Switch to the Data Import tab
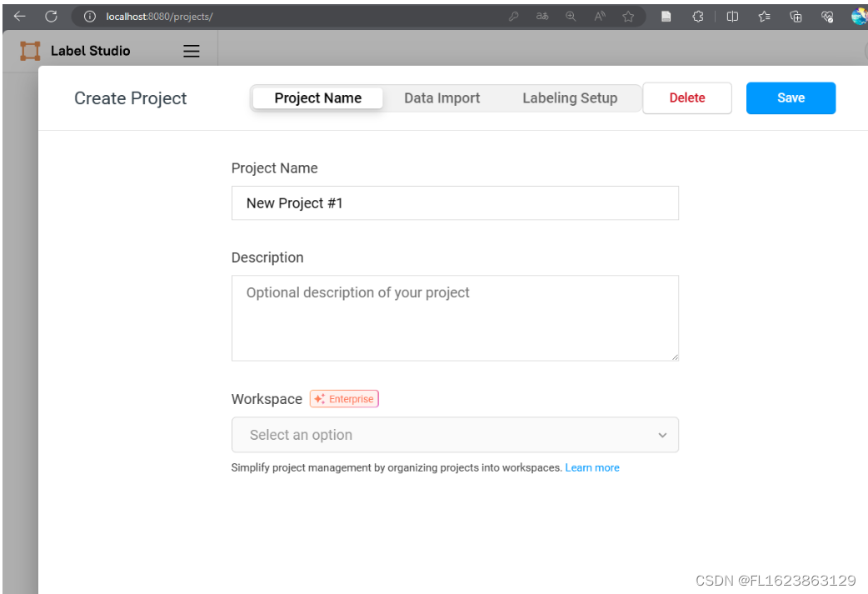The width and height of the screenshot is (868, 594). coord(441,98)
